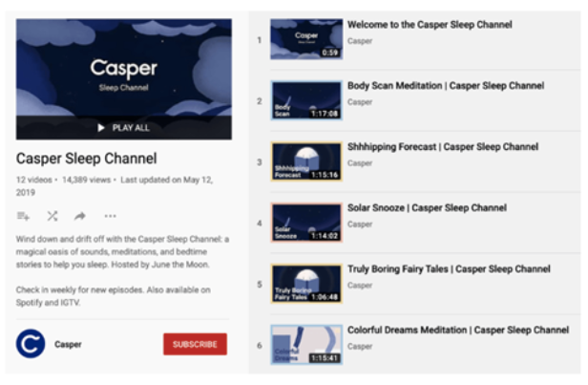
Task: Click the 'Wind down and drift off' description
Action: (x=122, y=252)
